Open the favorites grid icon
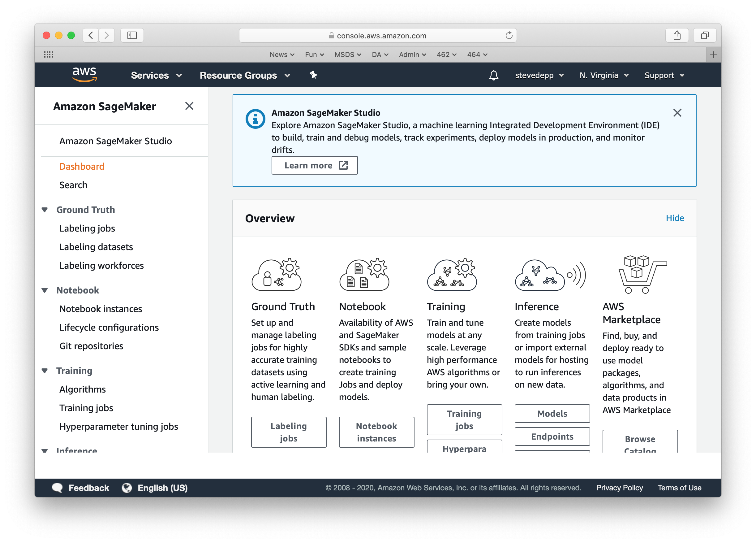The image size is (756, 543). pos(49,54)
